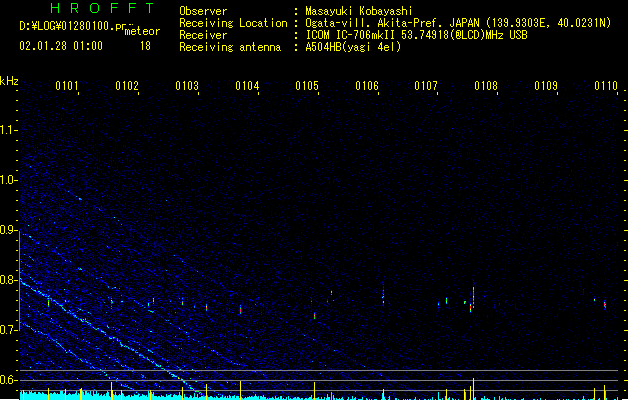Select the Ogata-vill. Akita-Pref. JAPAN location text
Viewport: 629px width, 400px height.
pos(392,23)
